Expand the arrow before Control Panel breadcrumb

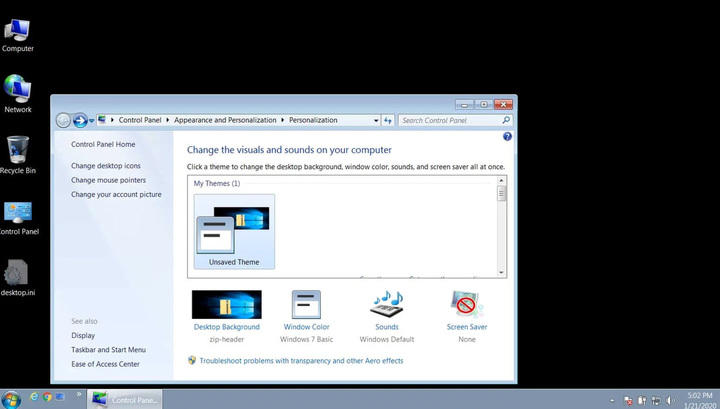[112, 120]
